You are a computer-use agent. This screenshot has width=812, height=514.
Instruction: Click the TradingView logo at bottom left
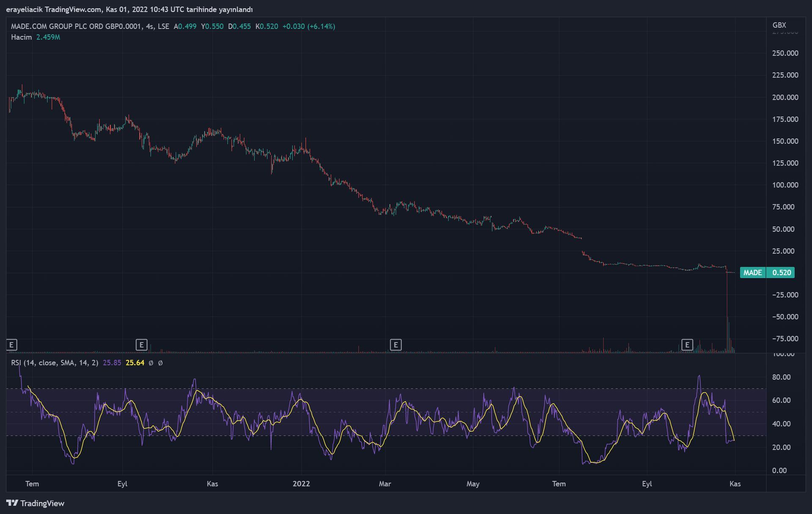(x=35, y=503)
